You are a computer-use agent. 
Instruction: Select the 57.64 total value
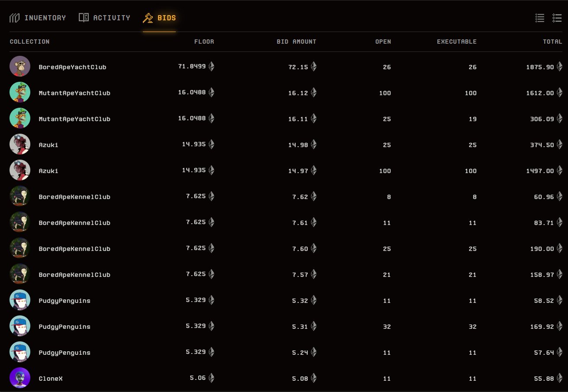[544, 353]
